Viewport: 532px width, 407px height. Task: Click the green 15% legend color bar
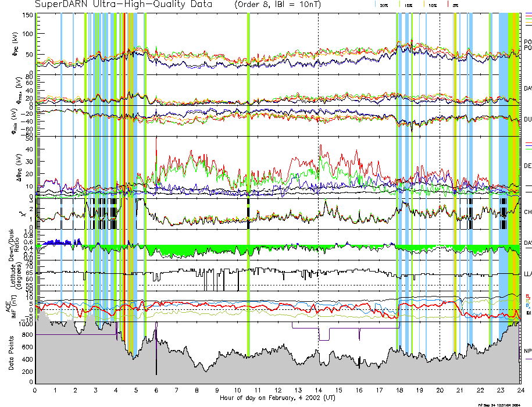(400, 4)
